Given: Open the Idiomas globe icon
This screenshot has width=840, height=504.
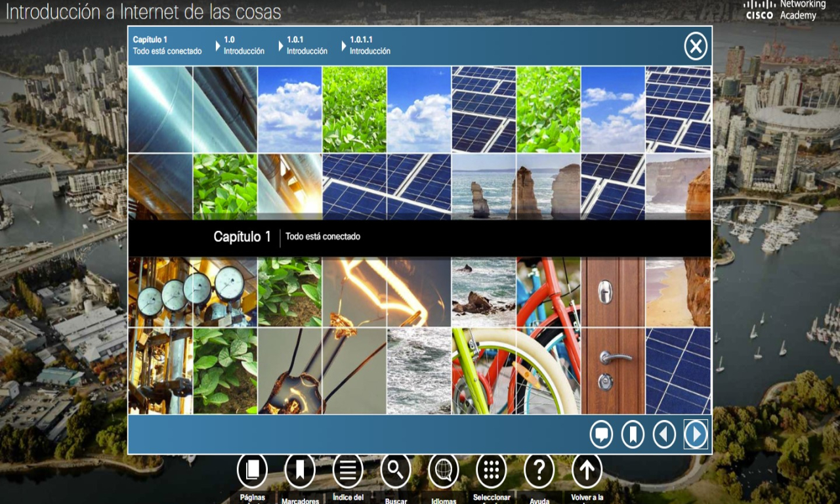Looking at the screenshot, I should point(444,470).
